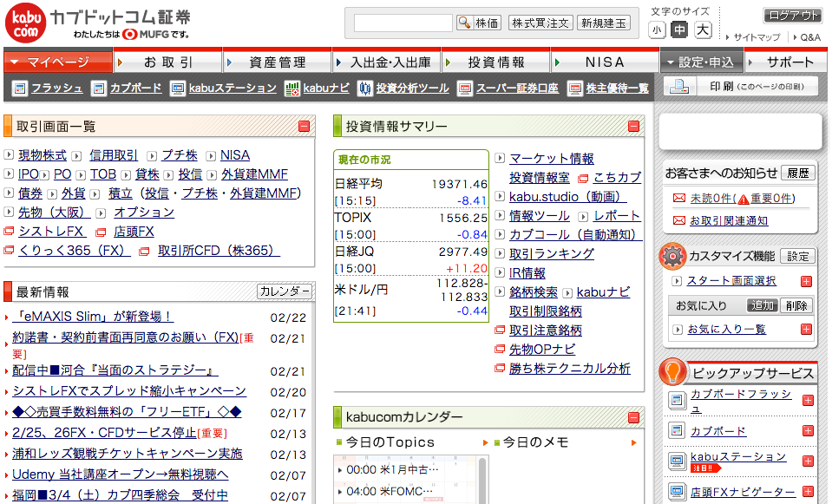The width and height of the screenshot is (832, 504).
Task: Open the 入出金・入出庫 menu
Action: pyautogui.click(x=386, y=62)
